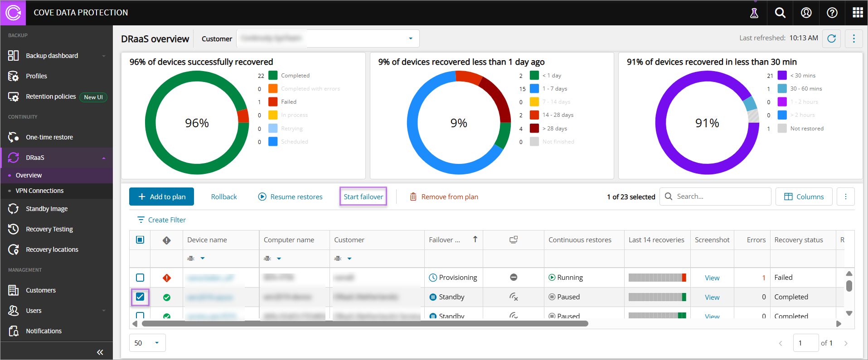Click the help question mark icon
Viewport: 868px width, 360px height.
coord(832,13)
